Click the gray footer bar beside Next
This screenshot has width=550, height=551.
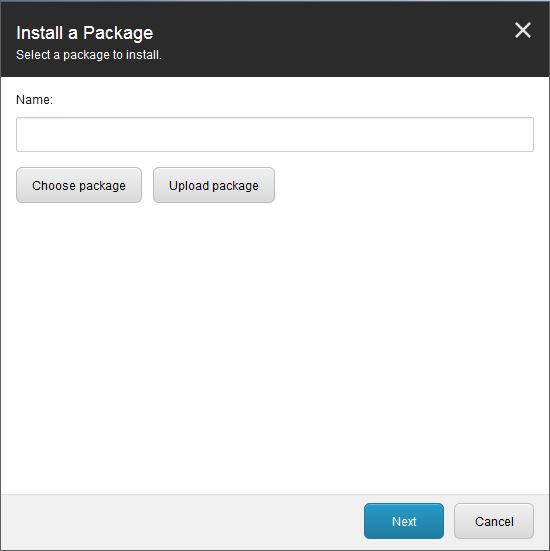176,522
